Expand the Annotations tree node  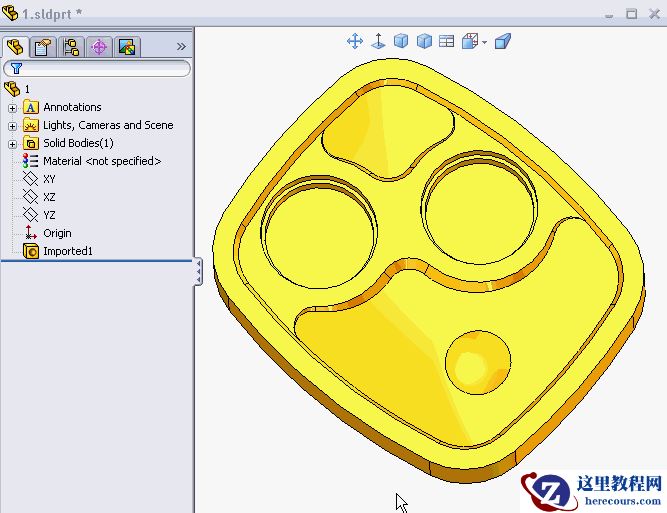pyautogui.click(x=12, y=108)
